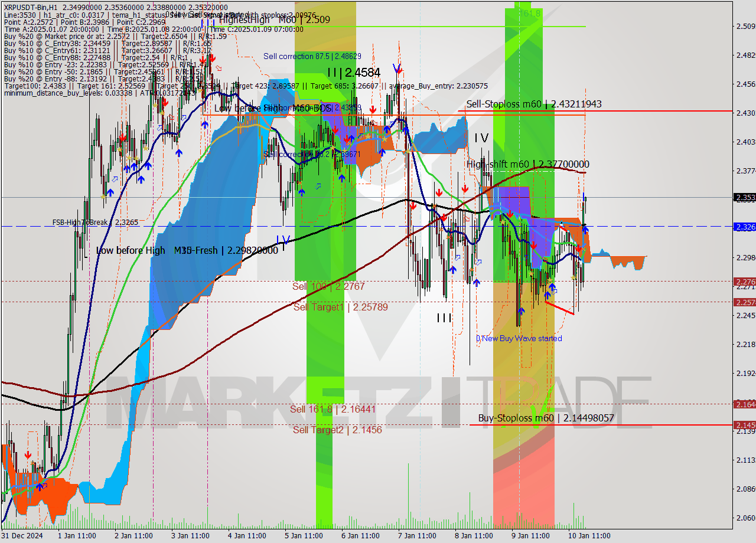Image resolution: width=756 pixels, height=543 pixels.
Task: Click the 0 New Buy Wave started text
Action: pos(519,338)
